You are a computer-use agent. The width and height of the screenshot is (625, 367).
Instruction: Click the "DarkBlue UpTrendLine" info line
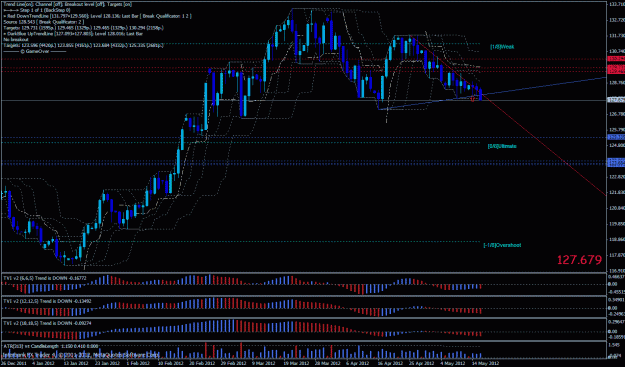(73, 34)
